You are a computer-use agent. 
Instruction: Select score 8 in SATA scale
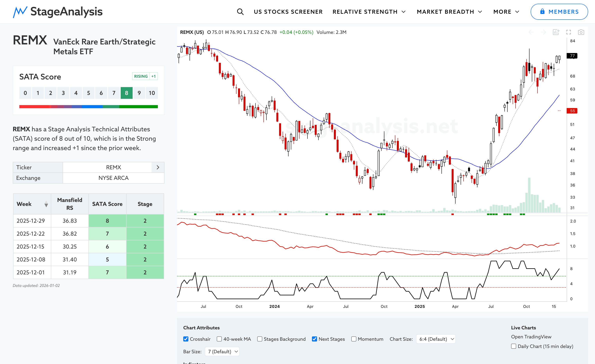pos(127,93)
